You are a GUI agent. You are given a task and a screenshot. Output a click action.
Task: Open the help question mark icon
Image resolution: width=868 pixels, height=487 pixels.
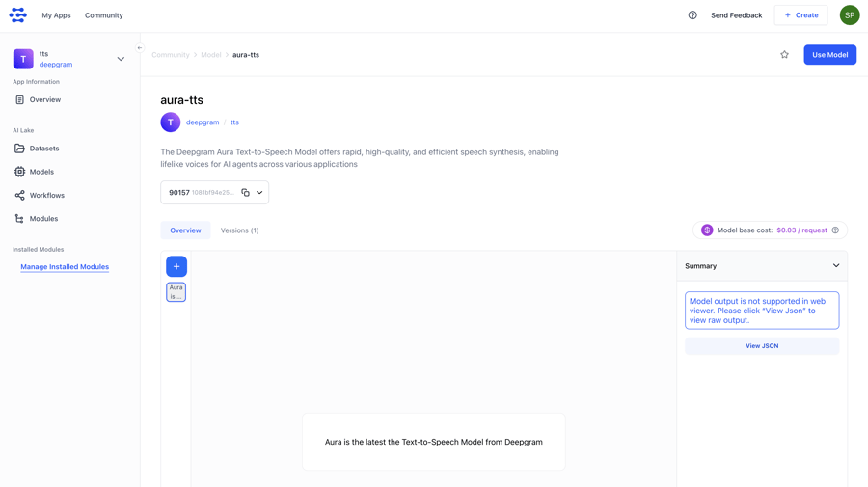coord(692,15)
